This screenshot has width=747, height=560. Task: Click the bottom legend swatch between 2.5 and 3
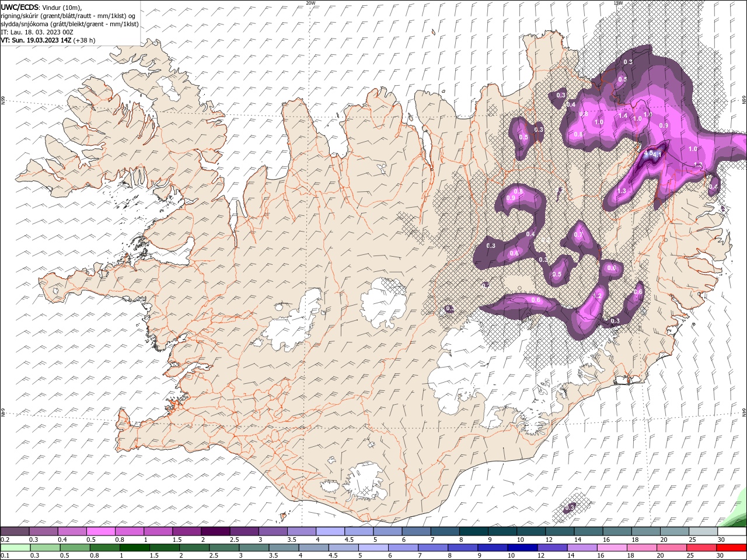[224, 547]
